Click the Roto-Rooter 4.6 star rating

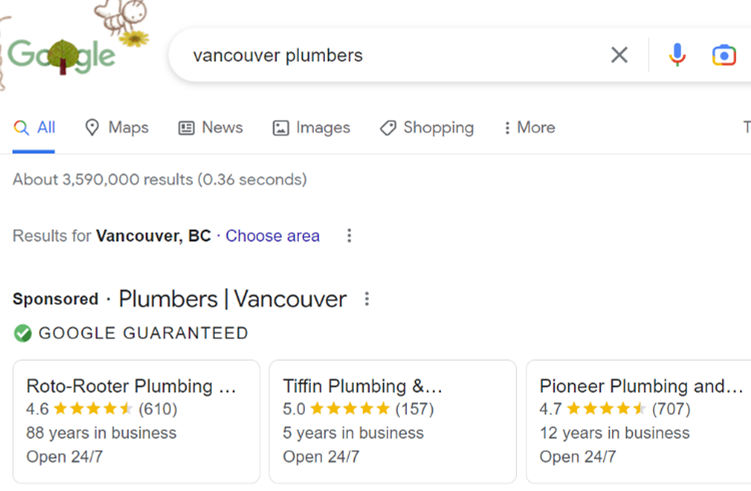click(x=102, y=409)
